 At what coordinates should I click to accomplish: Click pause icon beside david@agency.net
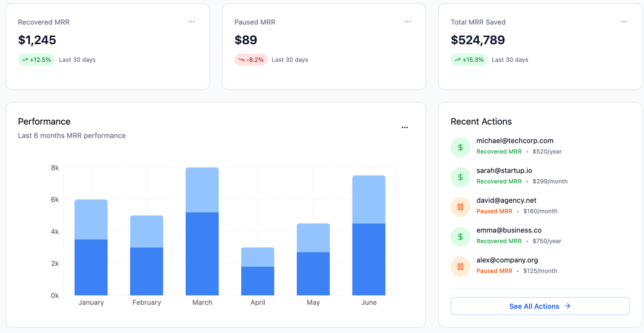(460, 207)
